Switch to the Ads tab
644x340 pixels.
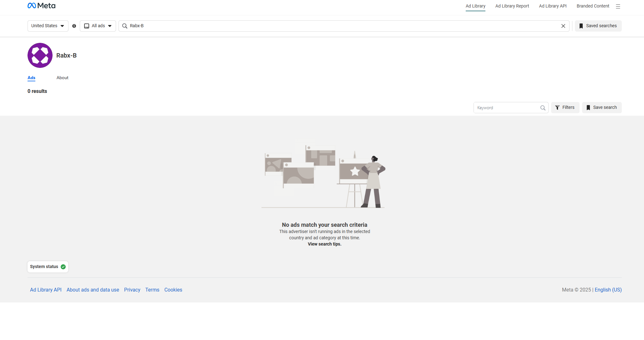(x=31, y=78)
